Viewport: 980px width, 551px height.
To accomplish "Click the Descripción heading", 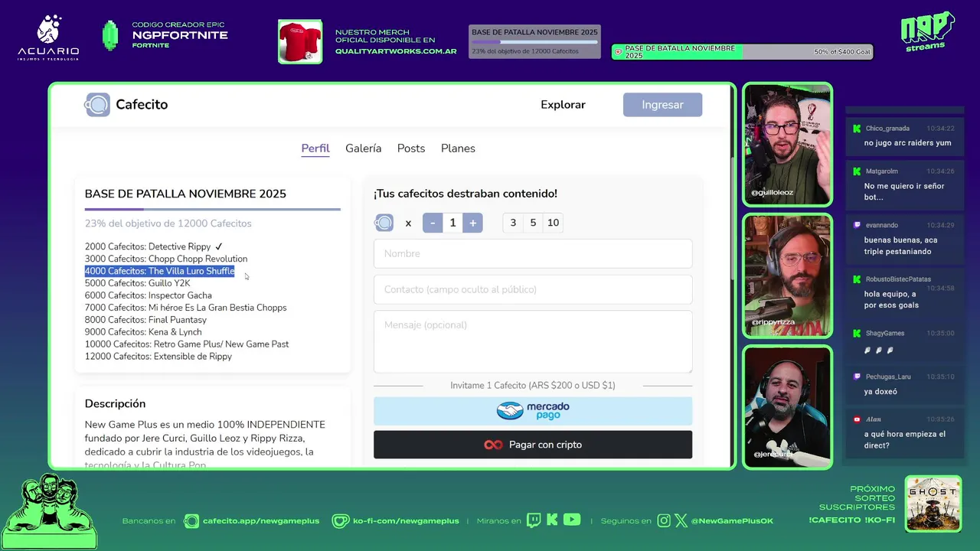I will coord(115,403).
